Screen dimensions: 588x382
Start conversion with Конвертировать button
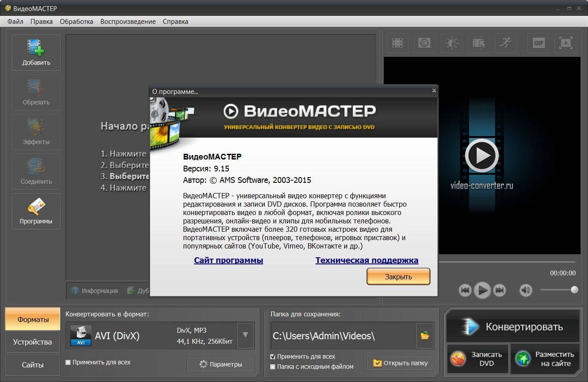click(x=512, y=327)
